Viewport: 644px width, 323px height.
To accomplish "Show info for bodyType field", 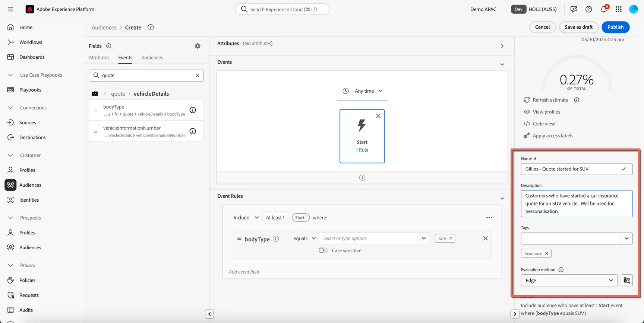I will click(193, 110).
